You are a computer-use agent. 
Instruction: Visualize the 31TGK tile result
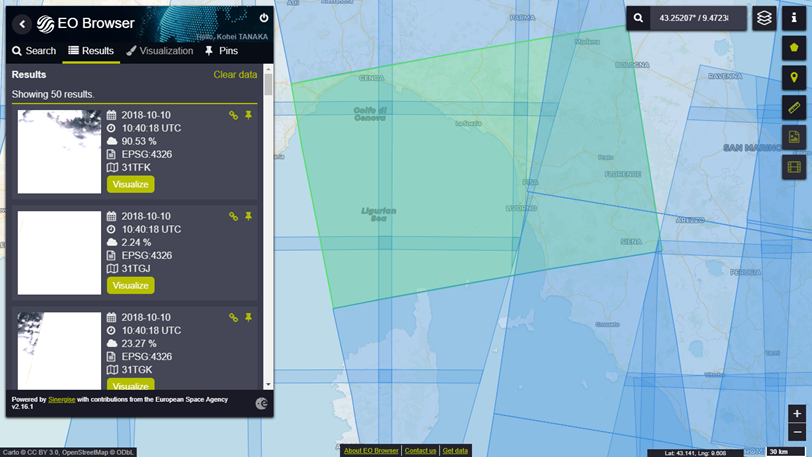(130, 384)
